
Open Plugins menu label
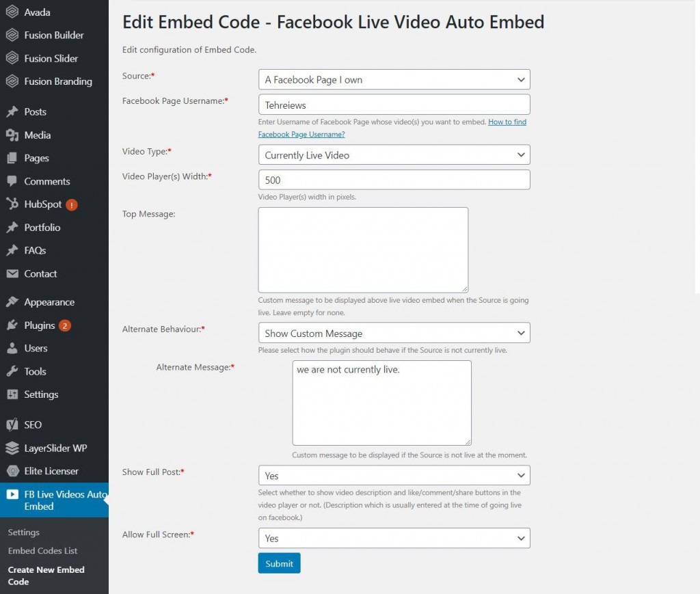[39, 325]
